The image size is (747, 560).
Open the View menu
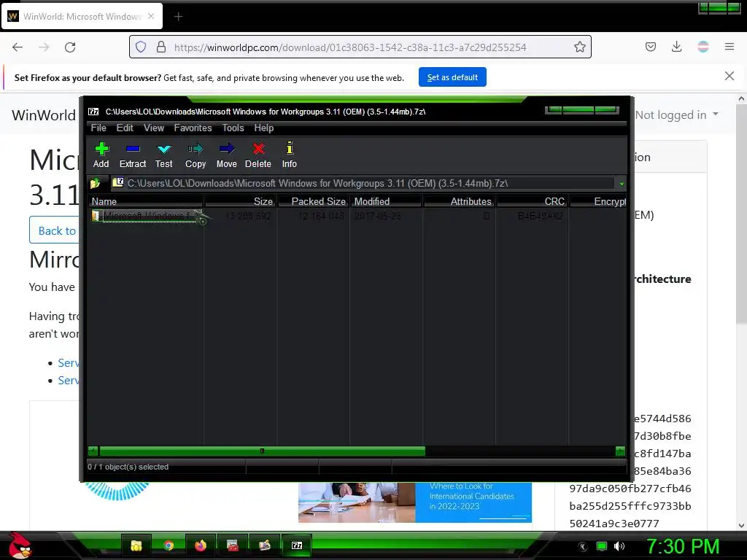point(154,128)
